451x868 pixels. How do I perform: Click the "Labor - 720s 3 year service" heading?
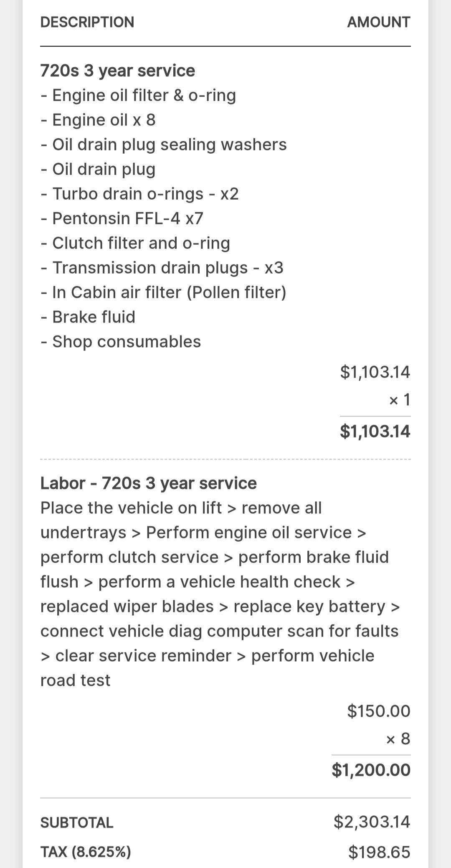(149, 483)
